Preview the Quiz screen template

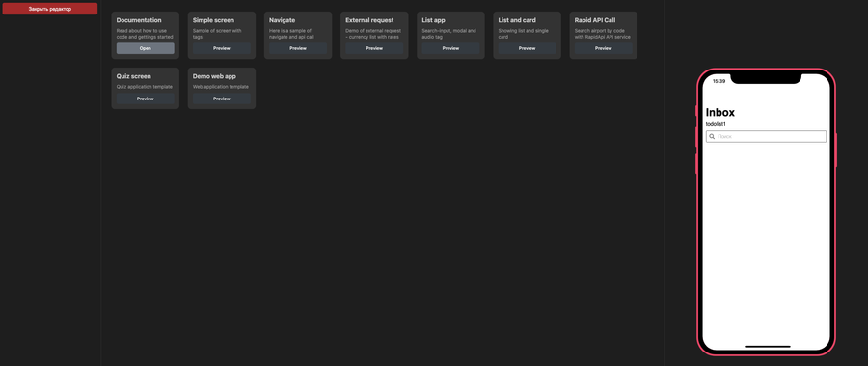click(x=145, y=99)
